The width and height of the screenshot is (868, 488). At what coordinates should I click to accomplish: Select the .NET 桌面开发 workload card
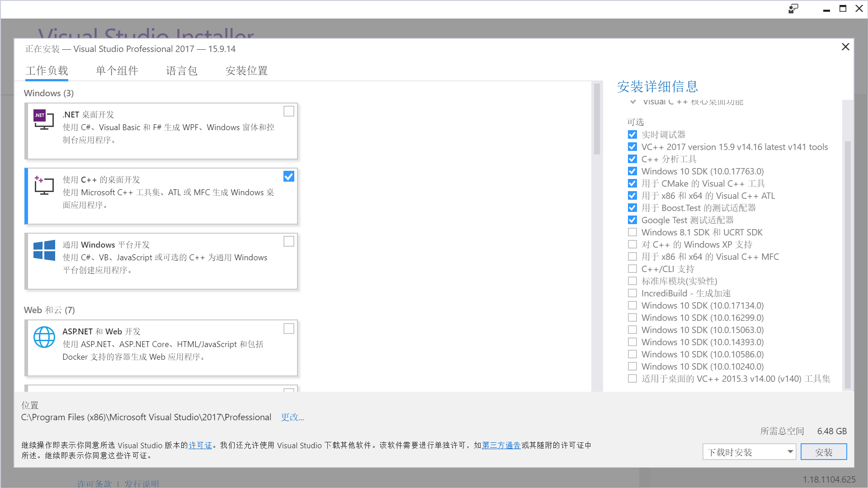click(161, 131)
